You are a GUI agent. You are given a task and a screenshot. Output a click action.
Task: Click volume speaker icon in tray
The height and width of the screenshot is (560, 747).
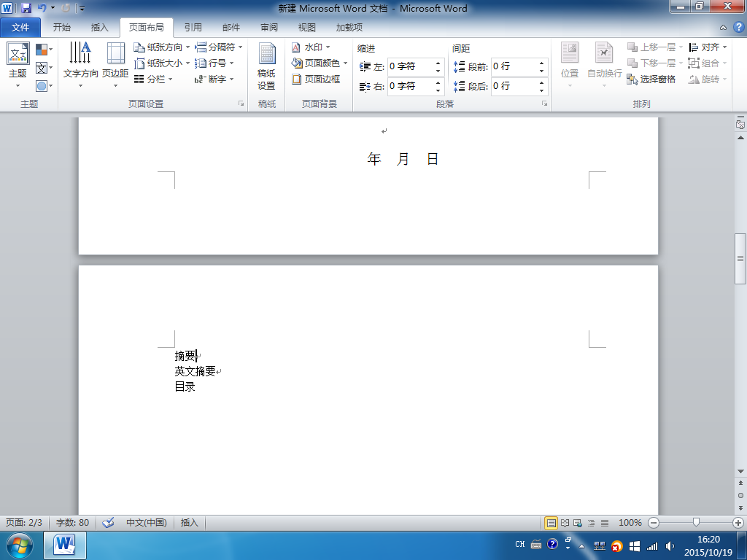pyautogui.click(x=670, y=546)
